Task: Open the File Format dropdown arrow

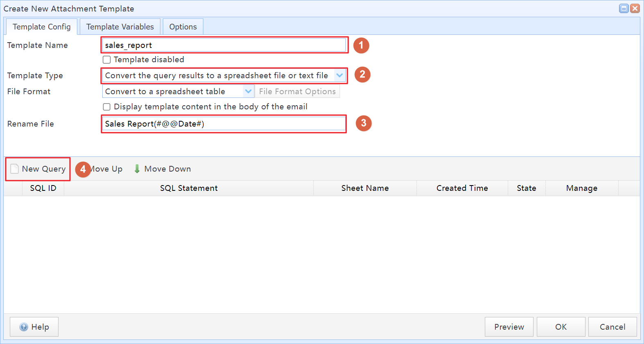Action: coord(248,91)
